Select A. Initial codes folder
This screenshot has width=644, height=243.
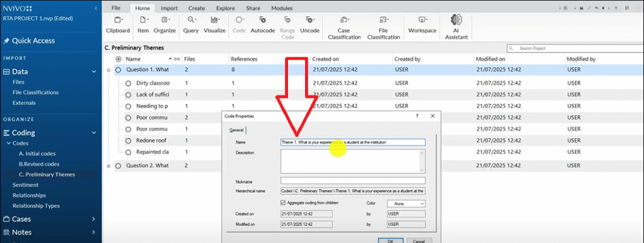click(37, 154)
